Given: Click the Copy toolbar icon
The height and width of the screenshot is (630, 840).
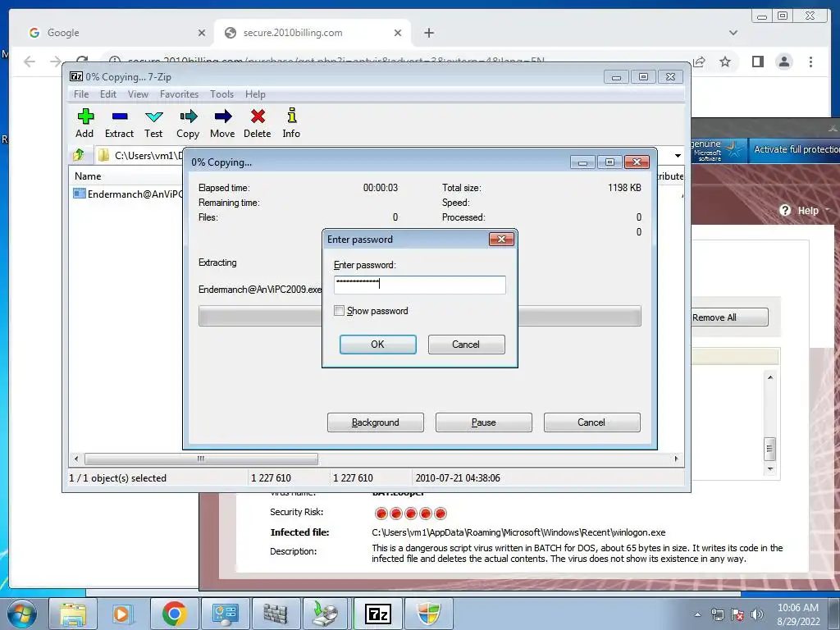Looking at the screenshot, I should [188, 123].
